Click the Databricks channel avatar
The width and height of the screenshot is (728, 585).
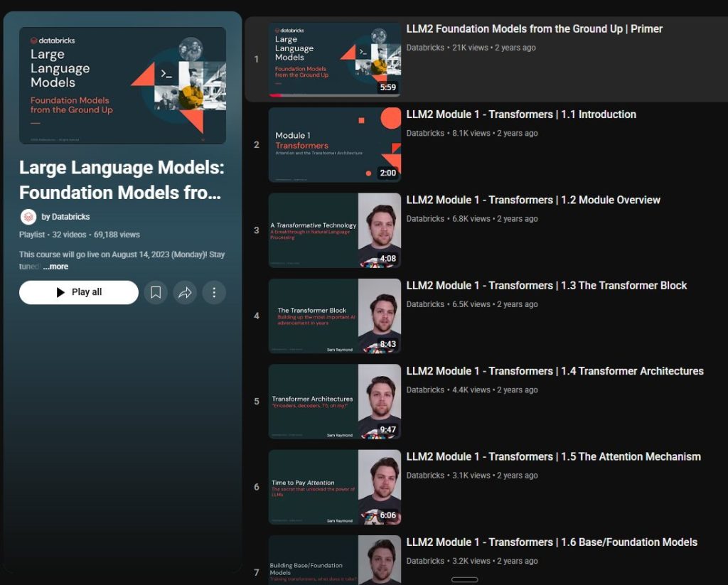coord(28,216)
